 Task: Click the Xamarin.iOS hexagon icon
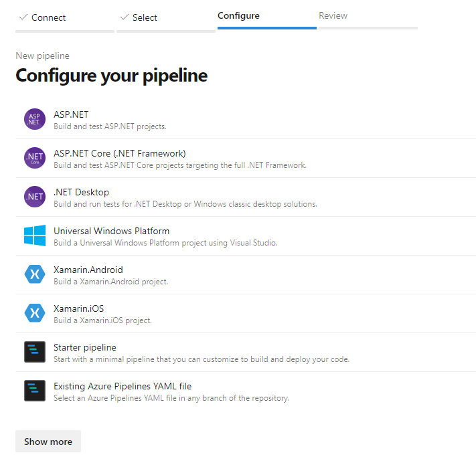pyautogui.click(x=35, y=313)
